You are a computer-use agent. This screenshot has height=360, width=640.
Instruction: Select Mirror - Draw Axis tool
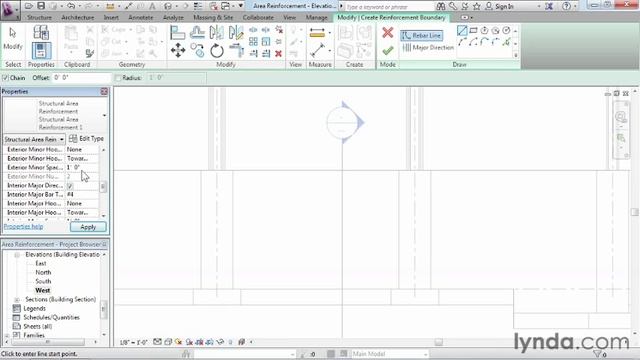(x=236, y=33)
